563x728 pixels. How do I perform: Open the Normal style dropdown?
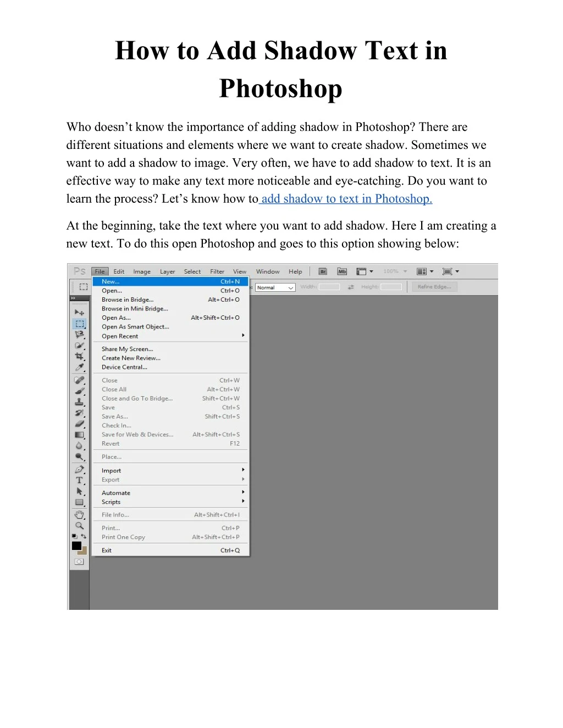[275, 287]
